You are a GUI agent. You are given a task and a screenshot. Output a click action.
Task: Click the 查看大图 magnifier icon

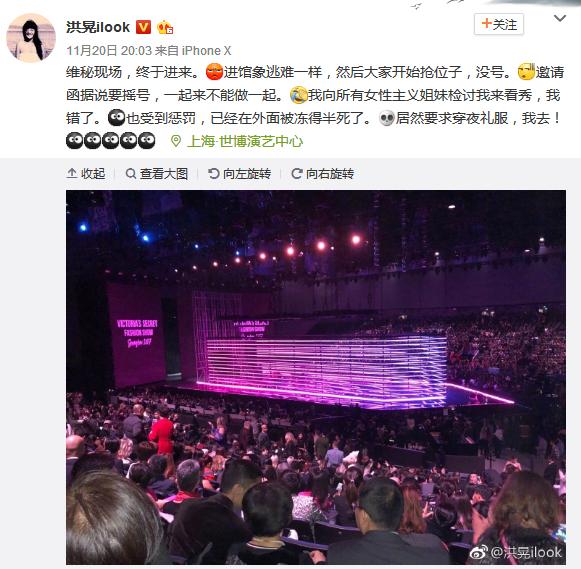point(130,173)
